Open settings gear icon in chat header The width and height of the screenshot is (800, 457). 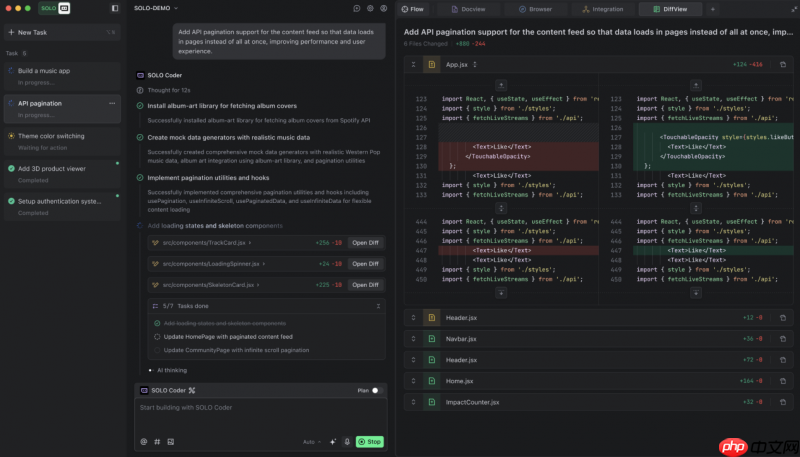pyautogui.click(x=370, y=8)
